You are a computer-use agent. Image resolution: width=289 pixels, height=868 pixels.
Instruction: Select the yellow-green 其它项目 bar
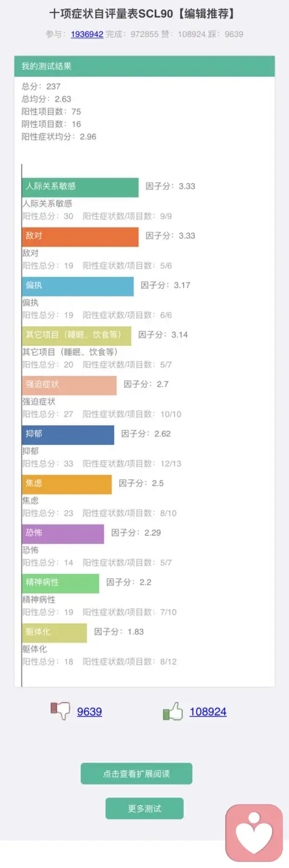(x=76, y=336)
